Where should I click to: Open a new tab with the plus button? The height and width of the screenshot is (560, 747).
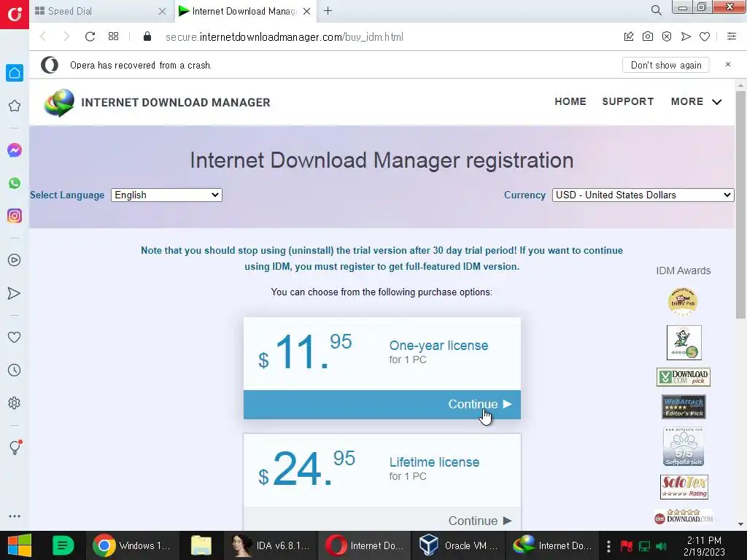tap(328, 10)
